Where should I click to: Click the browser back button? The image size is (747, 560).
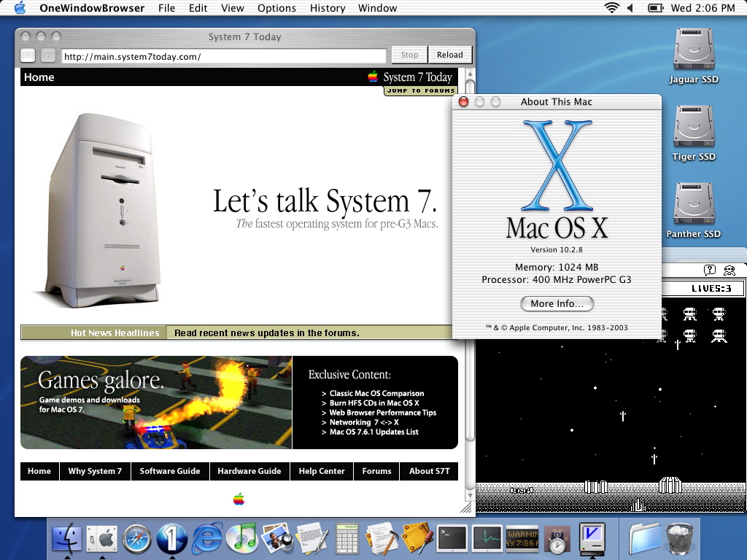click(28, 55)
